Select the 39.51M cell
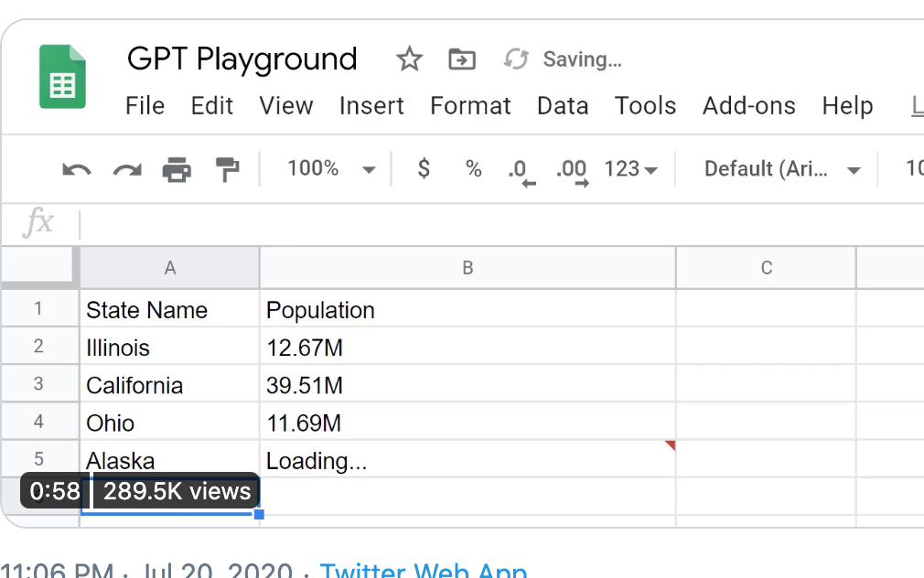This screenshot has height=578, width=924. pos(467,384)
